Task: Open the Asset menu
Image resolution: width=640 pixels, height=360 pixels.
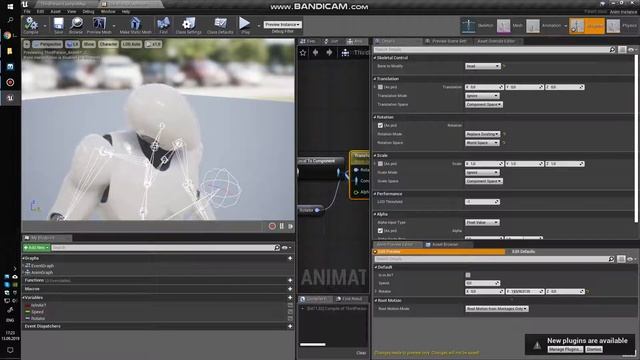Action: tap(56, 11)
